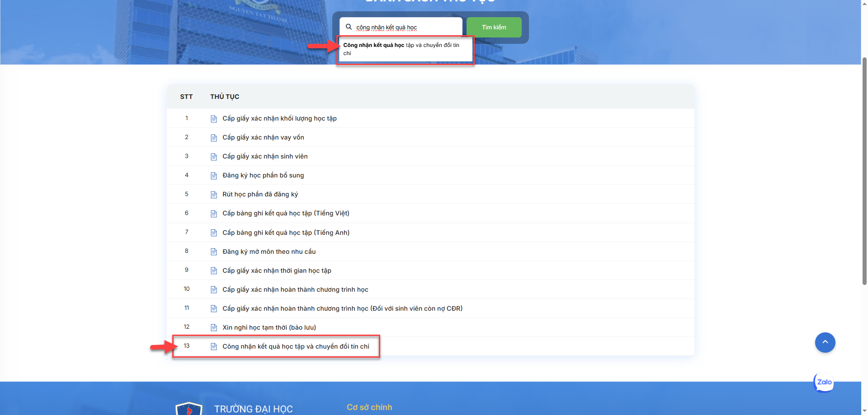
Task: Open Cấp bảng ghi kết quả học tập (Tiếng Anh)
Action: (286, 233)
